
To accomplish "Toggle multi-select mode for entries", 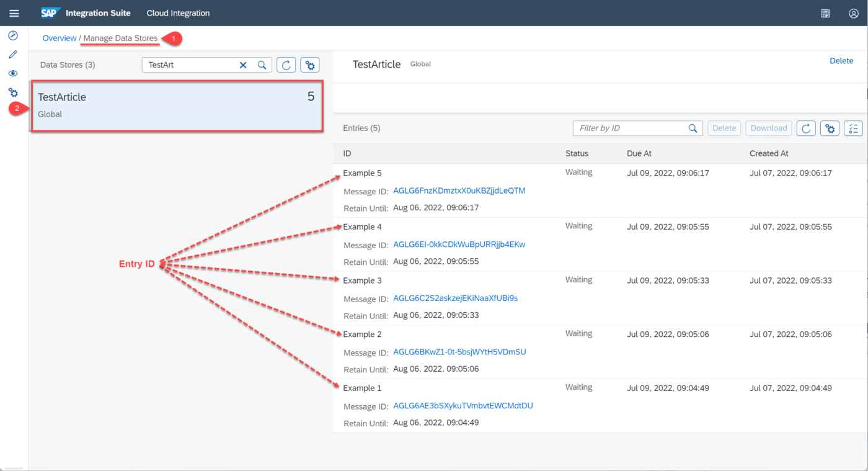I will [x=854, y=128].
